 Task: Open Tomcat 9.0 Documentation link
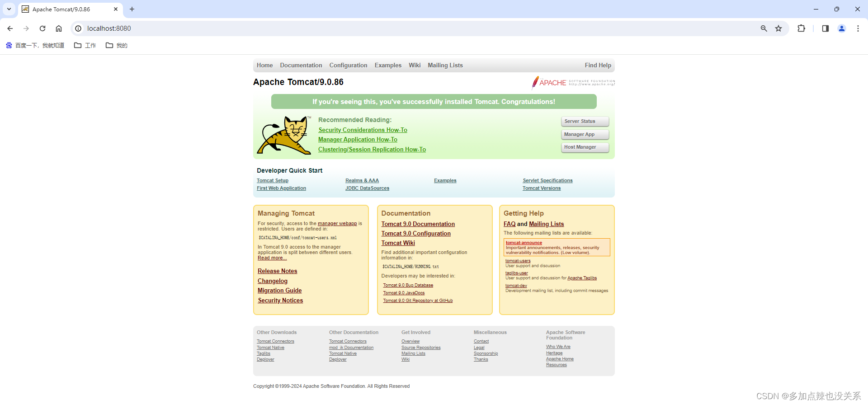418,224
